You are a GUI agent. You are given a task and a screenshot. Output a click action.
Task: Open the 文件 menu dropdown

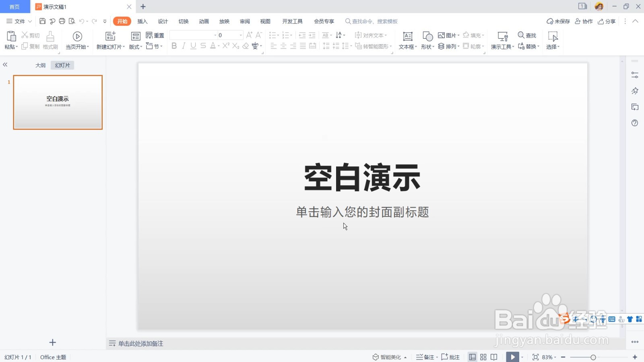[x=19, y=21]
